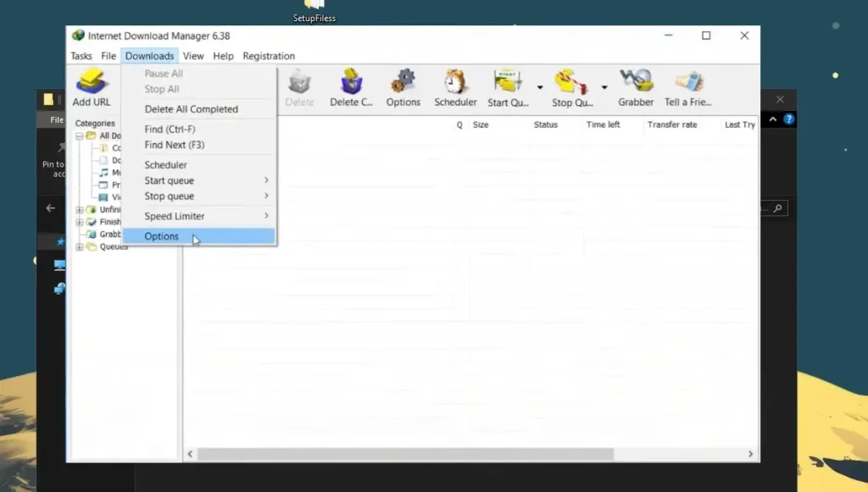Screen dimensions: 868x492
Task: Sort by the Size column header
Action: (x=481, y=124)
